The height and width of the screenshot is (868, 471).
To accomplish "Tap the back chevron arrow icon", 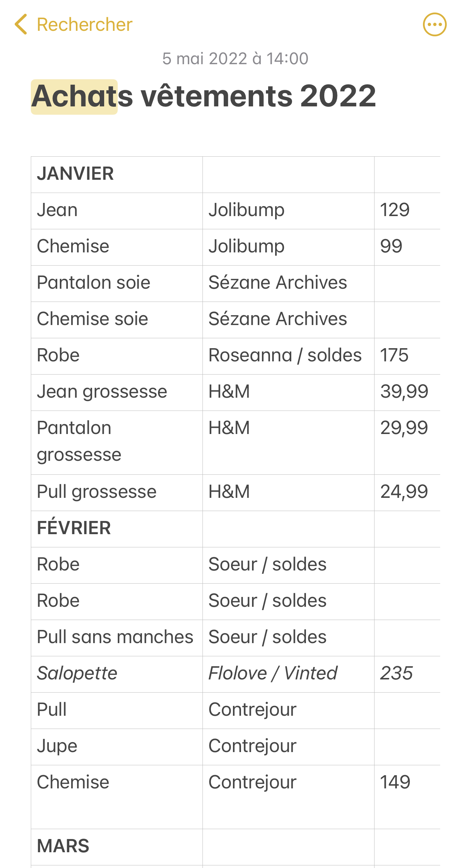I will [21, 24].
